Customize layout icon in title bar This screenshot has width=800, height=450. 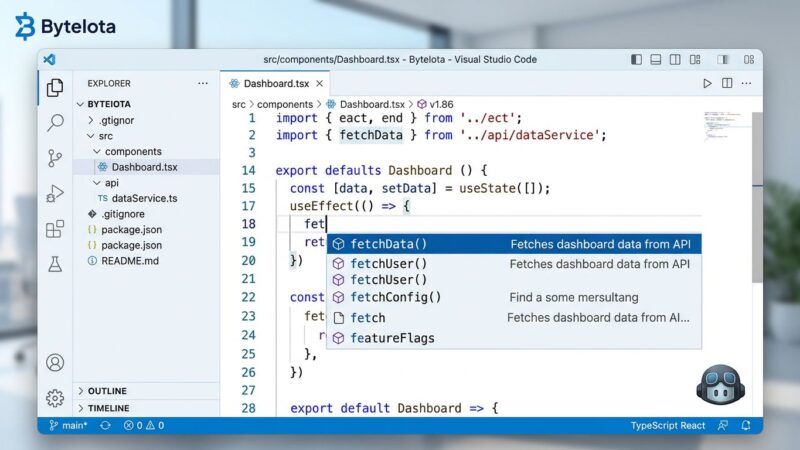749,59
